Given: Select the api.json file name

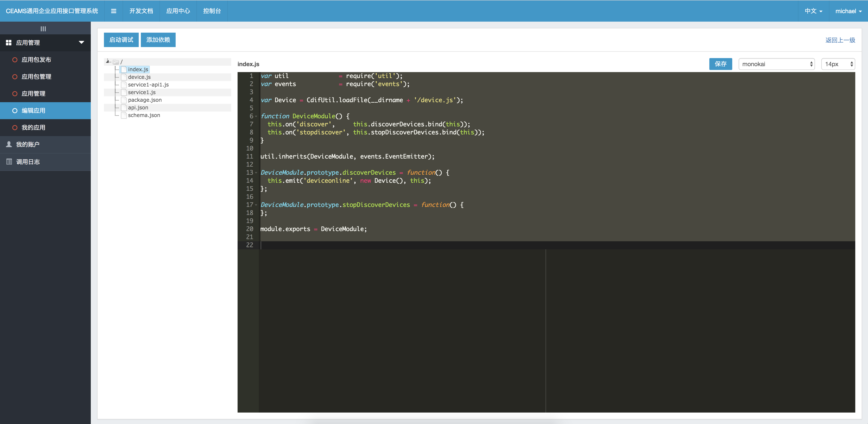Looking at the screenshot, I should 138,107.
